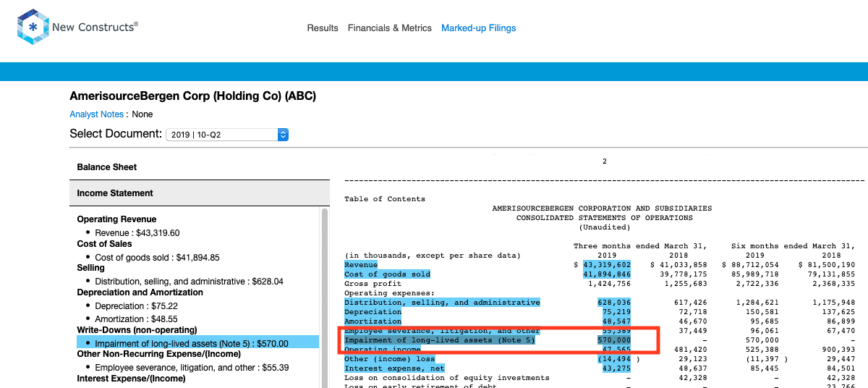Click the Depreciation and Amortization heading
Screen dimensions: 868x388
pyautogui.click(x=140, y=292)
